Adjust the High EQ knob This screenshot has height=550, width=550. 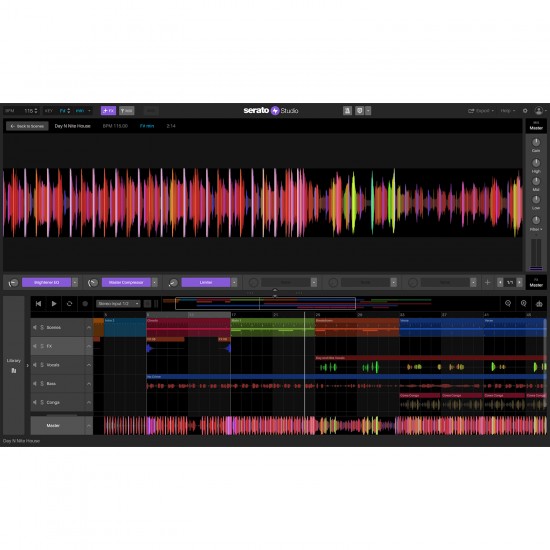[x=536, y=162]
